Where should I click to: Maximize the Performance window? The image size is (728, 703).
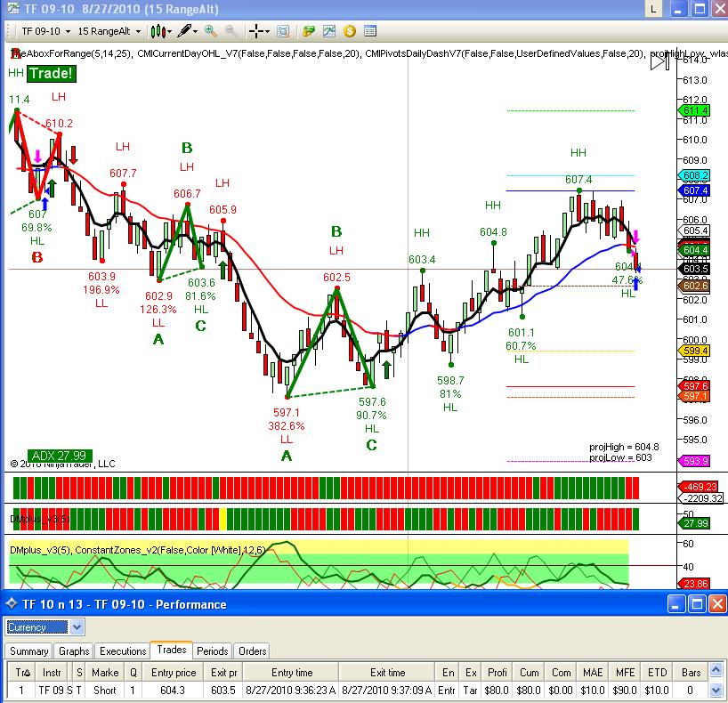[x=698, y=604]
